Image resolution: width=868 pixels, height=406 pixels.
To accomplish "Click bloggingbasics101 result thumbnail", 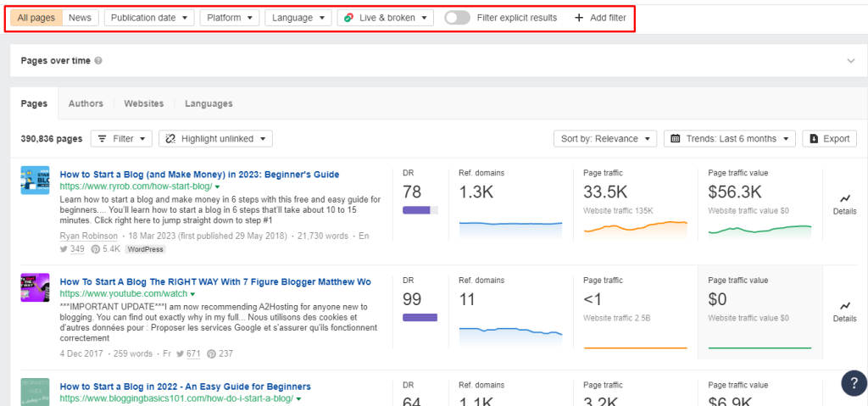I will coord(35,392).
